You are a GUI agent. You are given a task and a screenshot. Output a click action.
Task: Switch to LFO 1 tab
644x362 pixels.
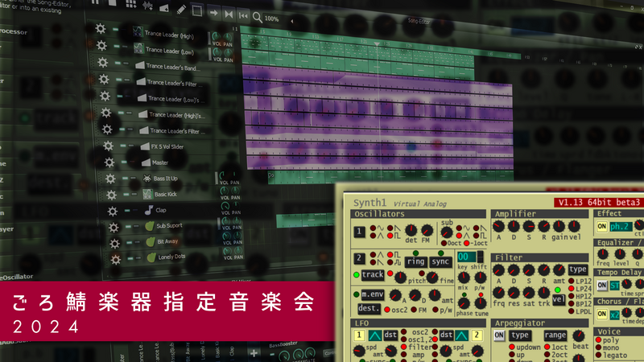[x=359, y=335]
